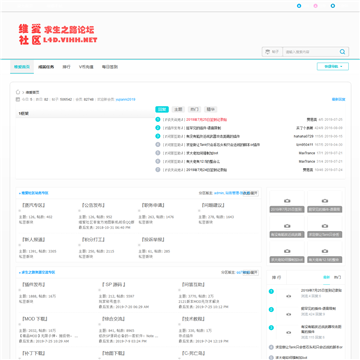Select the 精华 tab
Screen dimensions: 360x360
(211, 109)
